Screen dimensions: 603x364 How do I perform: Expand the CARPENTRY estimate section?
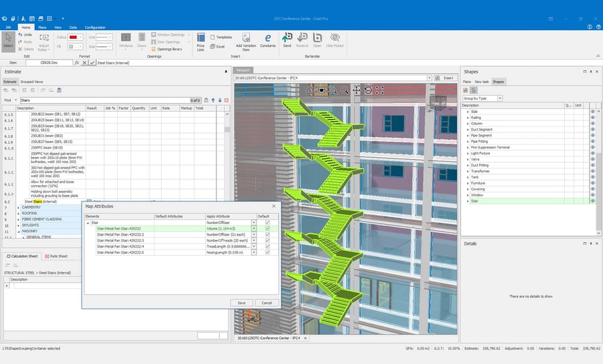click(x=18, y=207)
